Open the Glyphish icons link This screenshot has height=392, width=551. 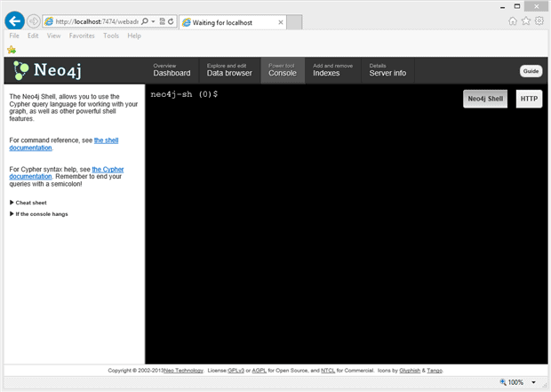click(410, 371)
